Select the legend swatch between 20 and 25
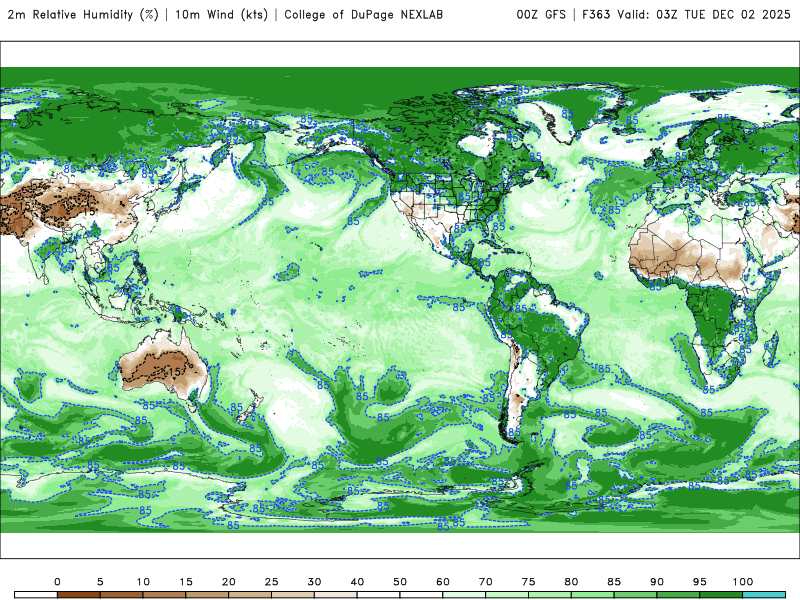The width and height of the screenshot is (800, 600). [x=250, y=595]
